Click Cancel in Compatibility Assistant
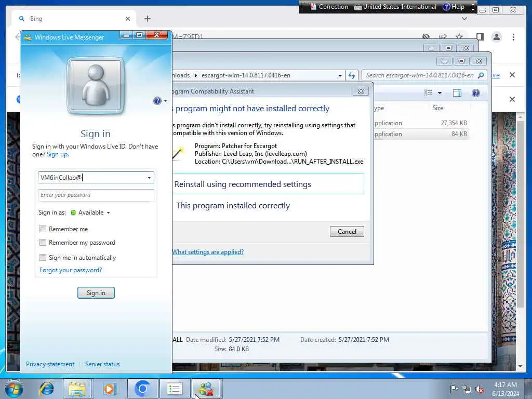 pos(347,231)
